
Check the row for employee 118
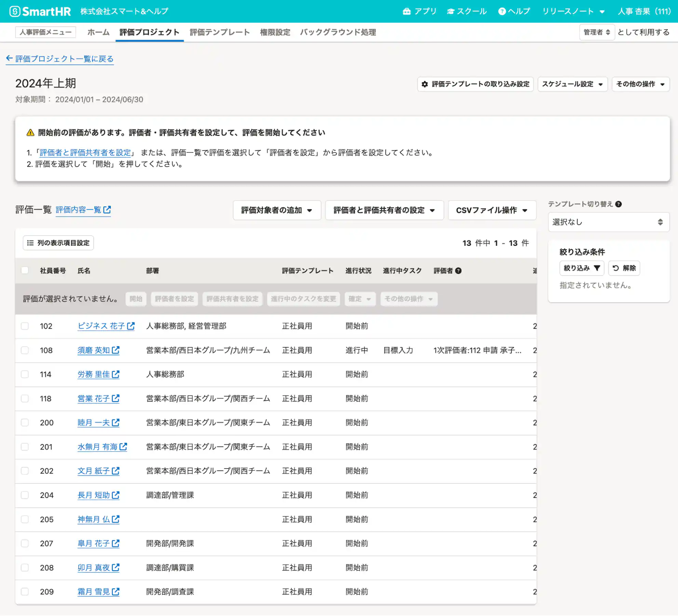25,398
